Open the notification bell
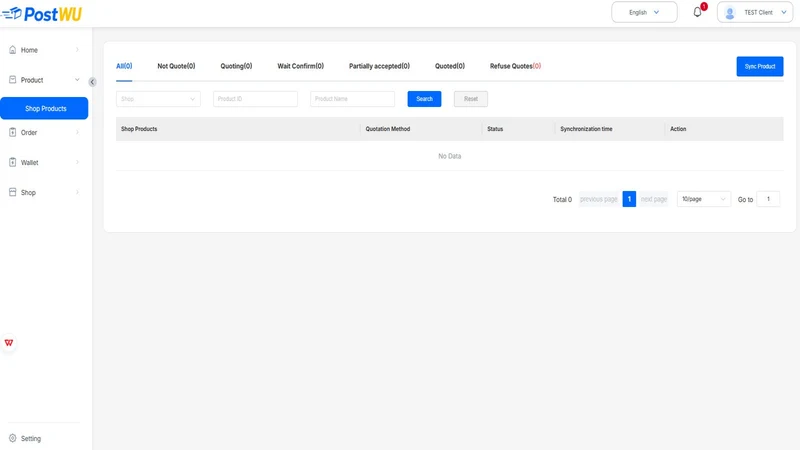 click(697, 12)
